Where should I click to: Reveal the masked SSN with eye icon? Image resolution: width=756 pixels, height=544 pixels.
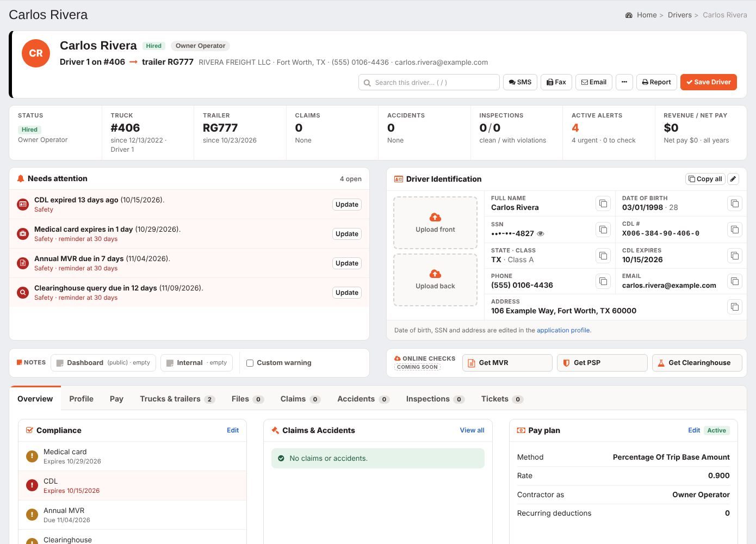click(x=541, y=234)
